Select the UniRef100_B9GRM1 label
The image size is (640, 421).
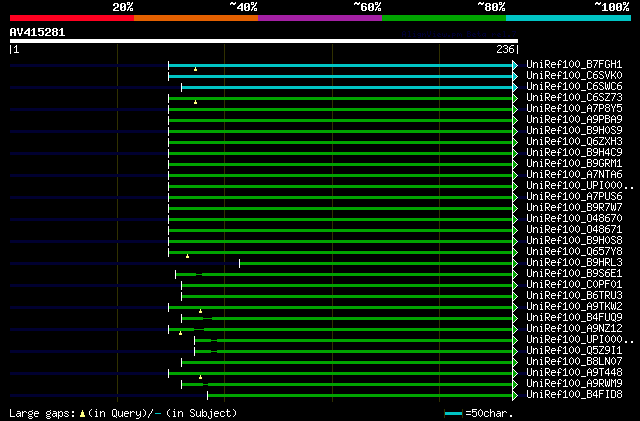pos(574,164)
